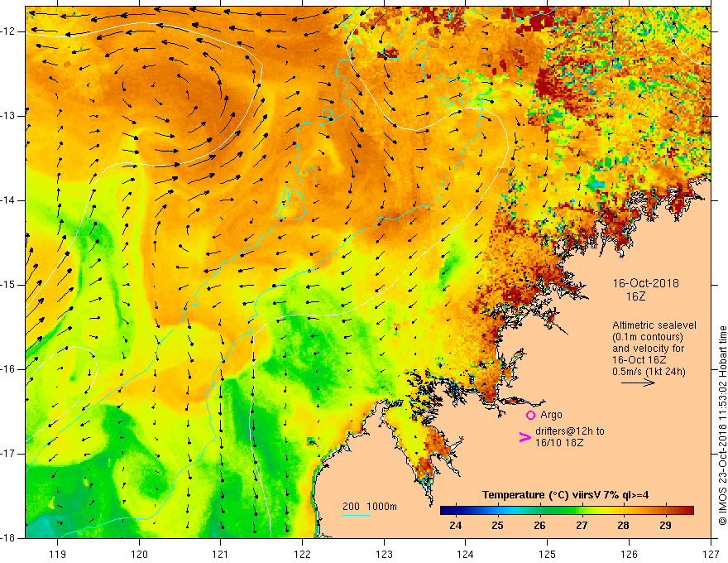Screen dimensions: 728x563
Task: Click the 25 value on temperature scale
Action: pos(498,526)
